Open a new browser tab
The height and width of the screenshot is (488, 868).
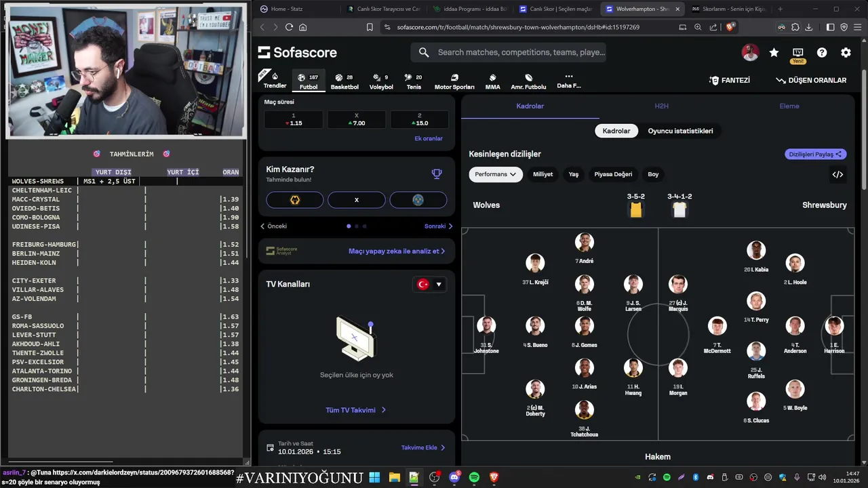pos(780,9)
